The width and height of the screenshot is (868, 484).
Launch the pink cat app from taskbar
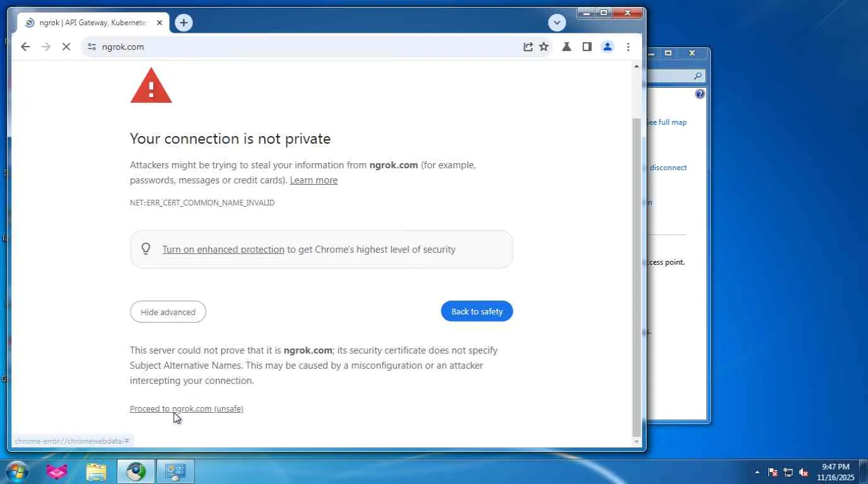[x=57, y=471]
